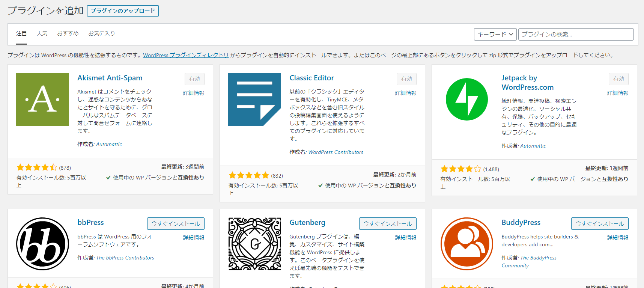644x288 pixels.
Task: Click the compatibility checkmark on Jetpack card
Action: [x=533, y=179]
